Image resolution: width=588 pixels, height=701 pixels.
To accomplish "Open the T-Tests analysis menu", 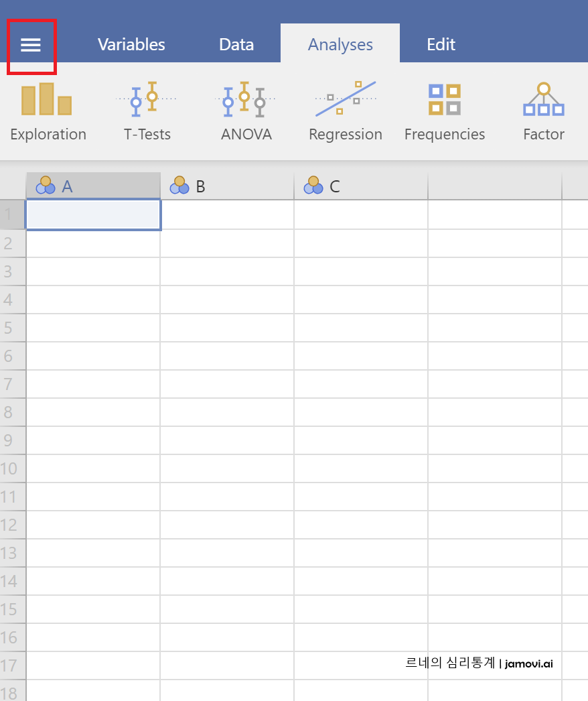I will click(x=147, y=112).
